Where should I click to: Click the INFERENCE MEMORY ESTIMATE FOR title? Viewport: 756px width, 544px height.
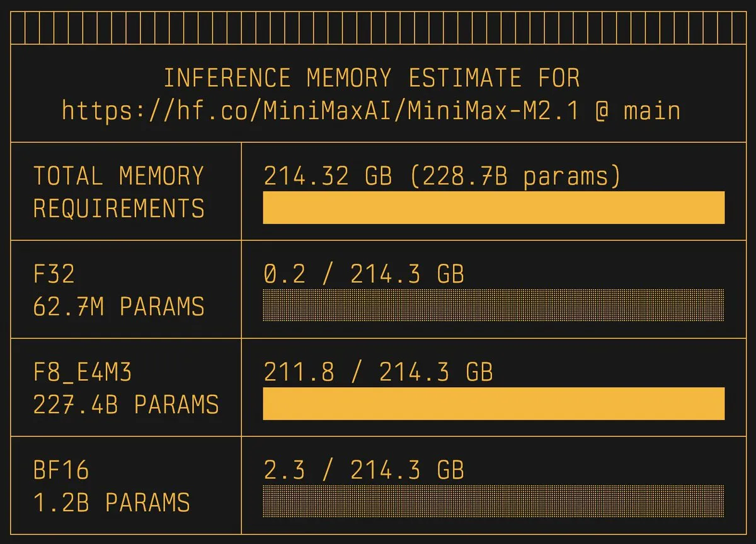tap(372, 79)
